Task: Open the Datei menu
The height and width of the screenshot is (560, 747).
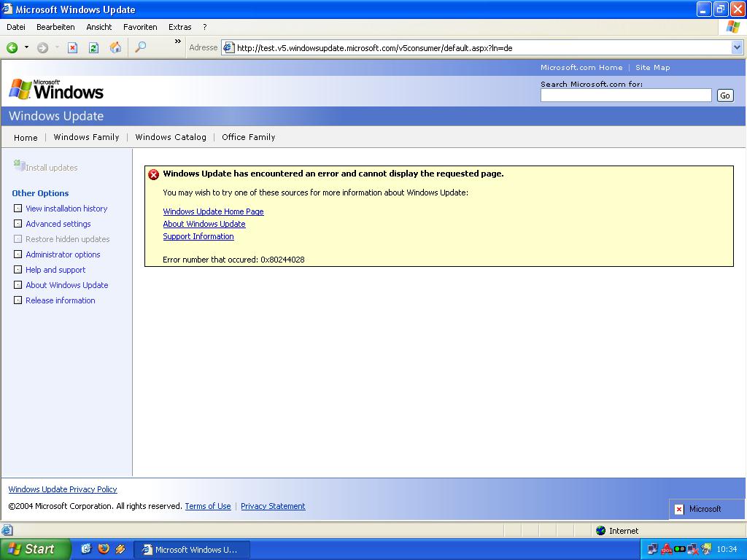Action: [x=16, y=27]
